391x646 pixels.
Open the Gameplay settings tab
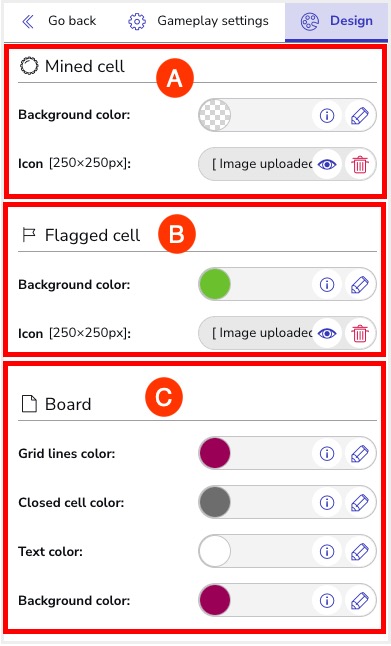(x=198, y=21)
